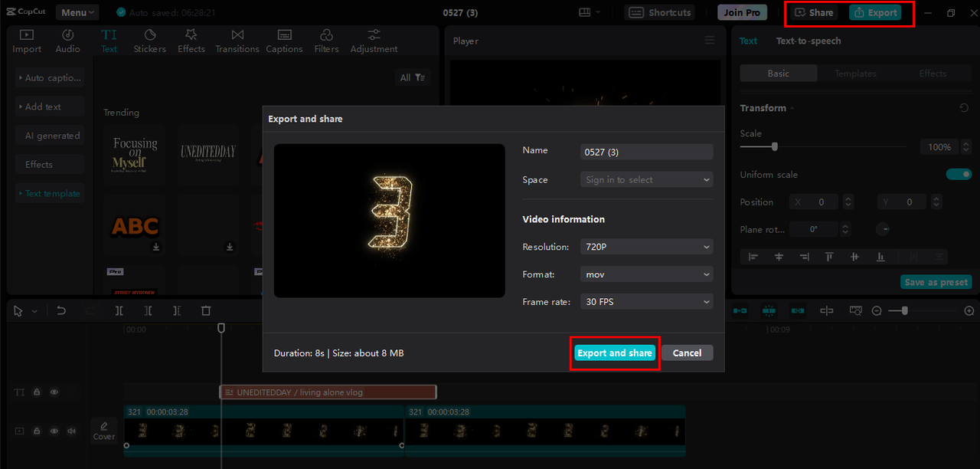Align text to the left edge
This screenshot has height=469, width=980.
[753, 257]
